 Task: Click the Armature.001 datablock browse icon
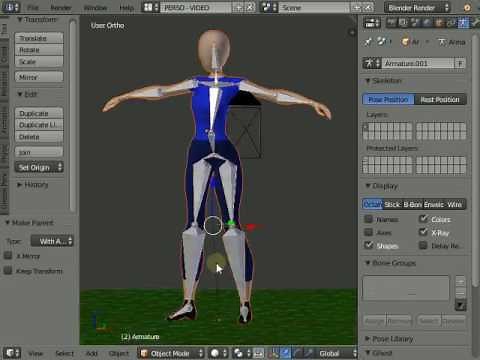click(372, 63)
